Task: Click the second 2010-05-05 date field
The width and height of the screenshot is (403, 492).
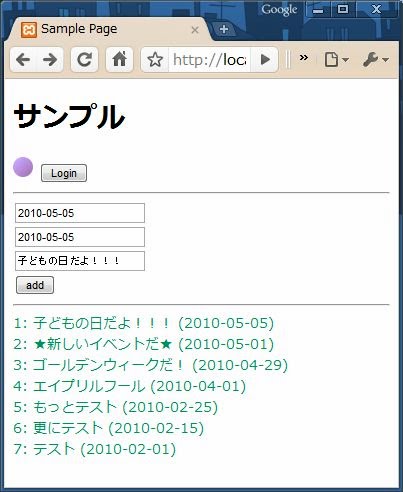Action: point(80,237)
